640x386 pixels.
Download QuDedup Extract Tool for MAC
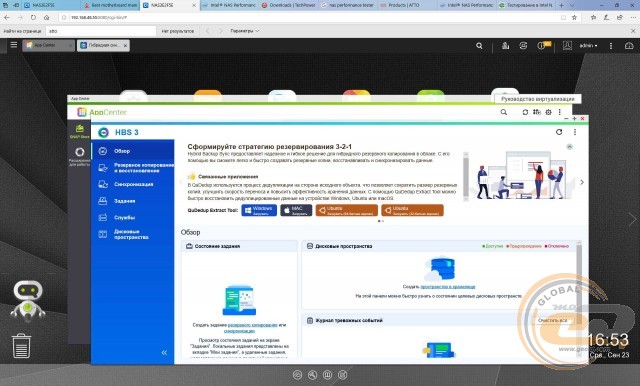click(x=296, y=210)
